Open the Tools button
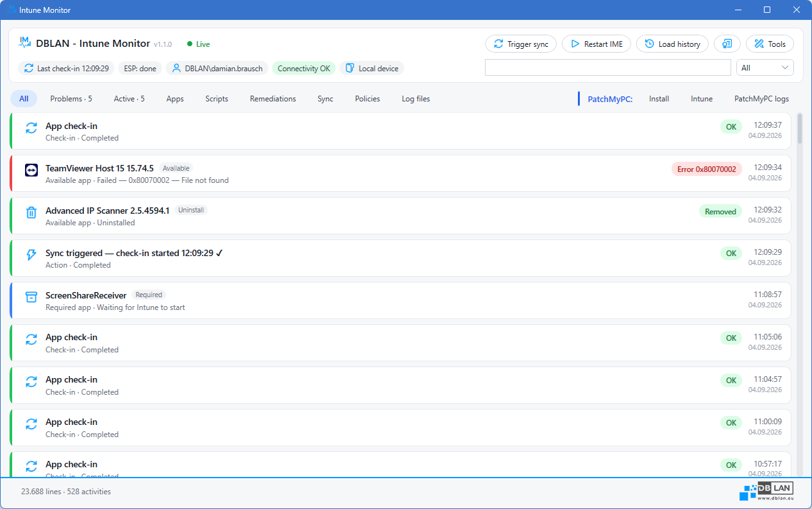 tap(770, 44)
